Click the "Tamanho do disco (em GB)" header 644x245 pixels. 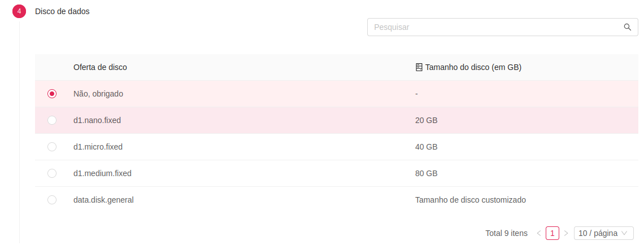[x=473, y=67]
